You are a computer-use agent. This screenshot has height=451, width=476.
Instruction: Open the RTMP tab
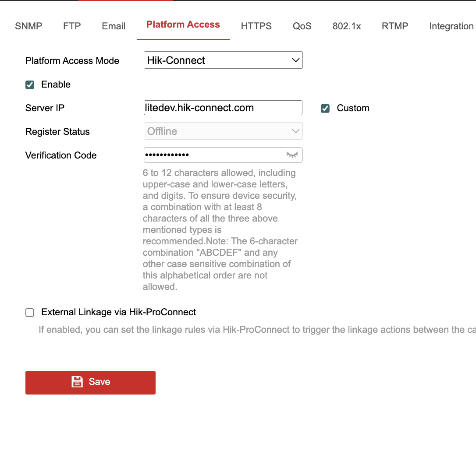395,26
